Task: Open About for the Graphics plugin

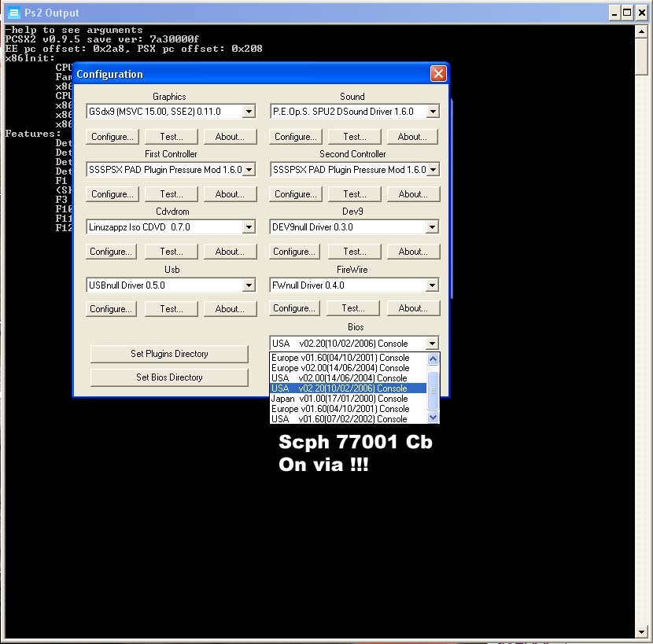Action: [230, 137]
